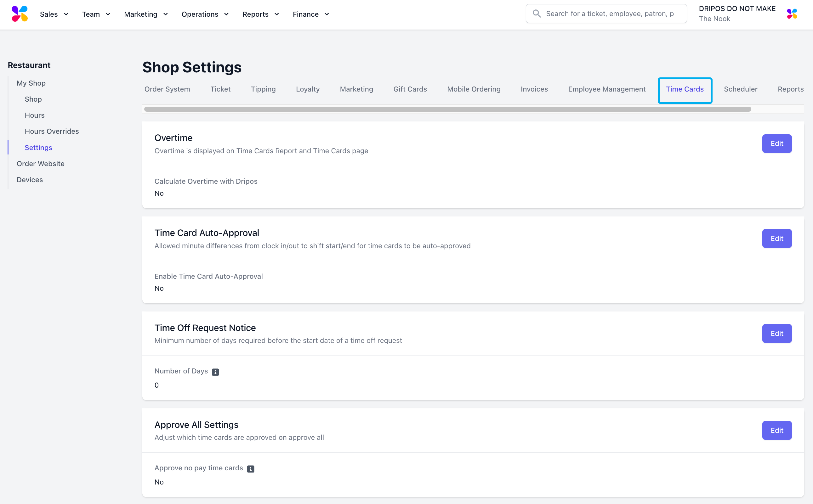Click the horizontal tabs scrollbar
Image resolution: width=813 pixels, height=504 pixels.
point(447,109)
